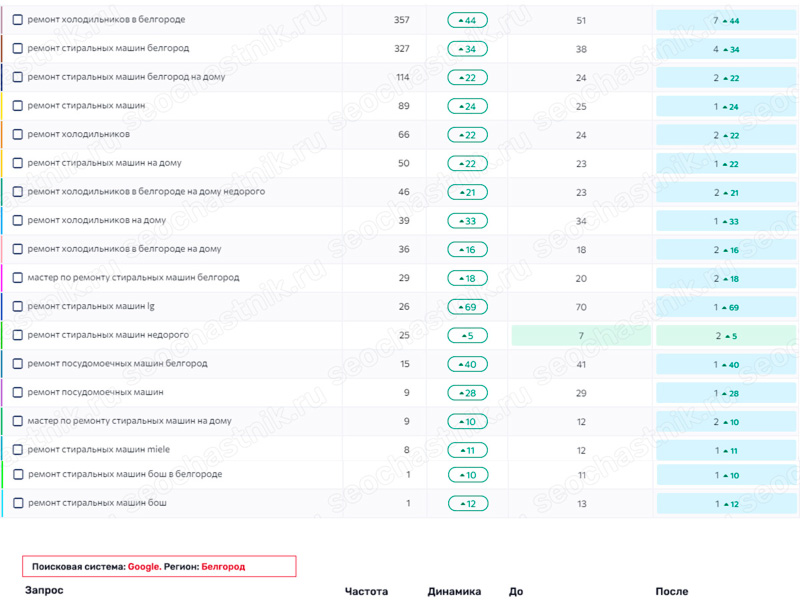Viewport: 800px width, 600px height.
Task: Open query ремонт холодильников на дому
Action: [97, 220]
